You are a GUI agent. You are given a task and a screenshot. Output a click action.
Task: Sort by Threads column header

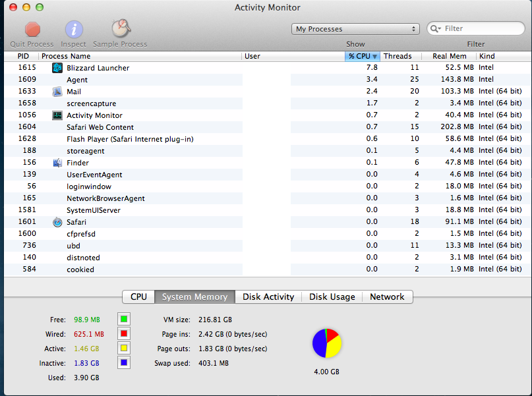401,56
